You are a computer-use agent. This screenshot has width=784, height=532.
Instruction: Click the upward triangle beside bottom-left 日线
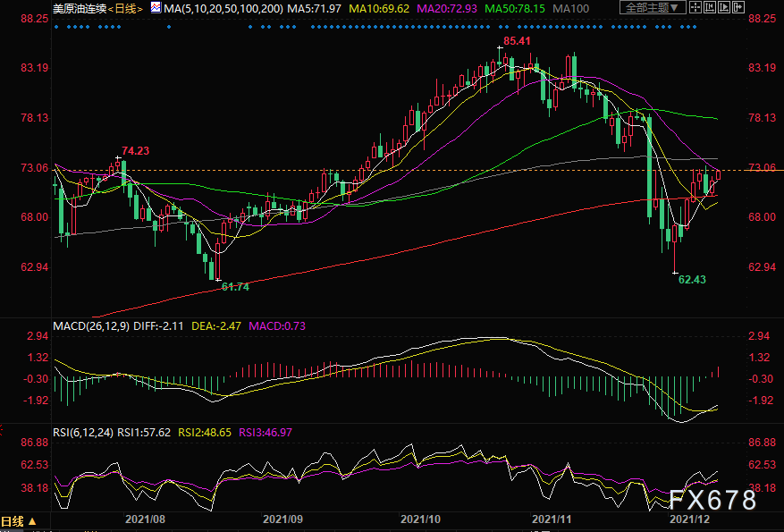point(32,521)
